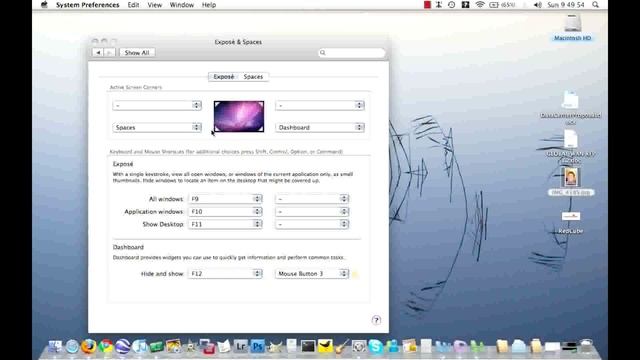Open Show Desktop F11 key dropdown
Viewport: 640px width, 360px height.
(x=225, y=224)
